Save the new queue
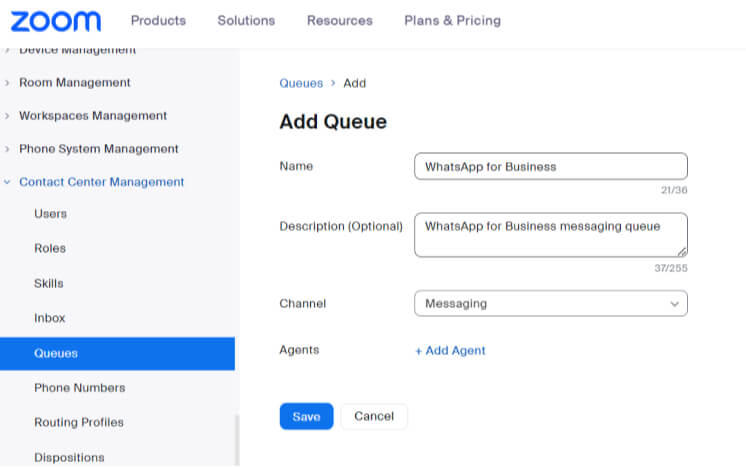746x467 pixels. 306,417
